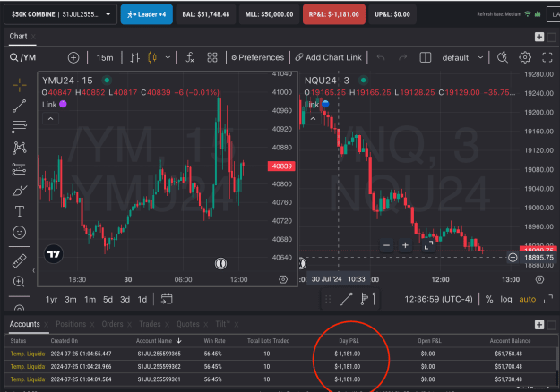Click the purple Link color dot on YM chart
Image resolution: width=560 pixels, height=392 pixels.
pyautogui.click(x=63, y=104)
